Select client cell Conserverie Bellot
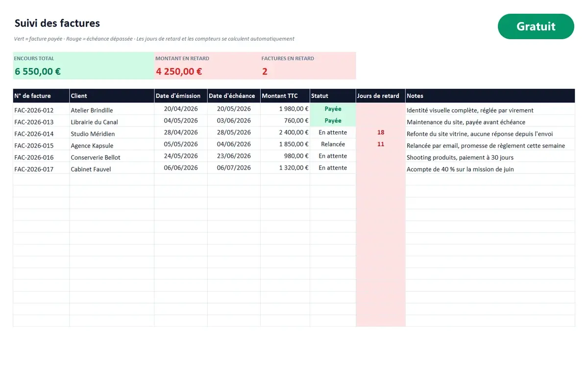 (x=112, y=156)
